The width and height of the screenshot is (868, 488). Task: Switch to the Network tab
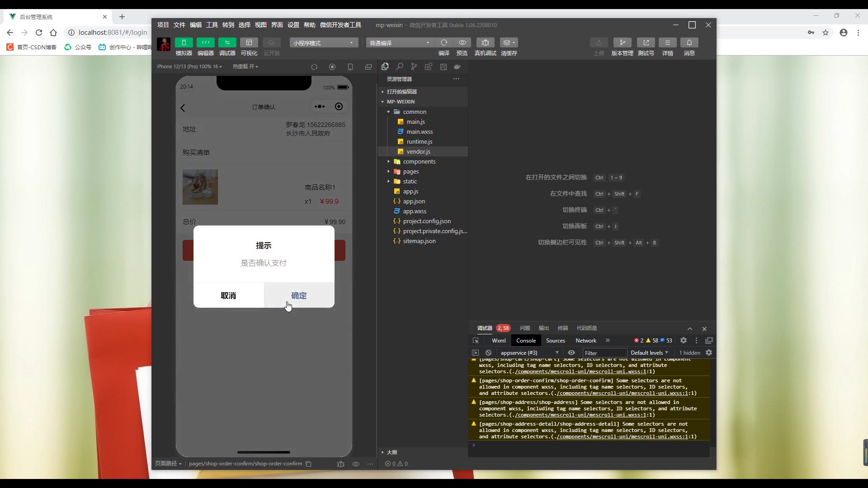coord(586,341)
